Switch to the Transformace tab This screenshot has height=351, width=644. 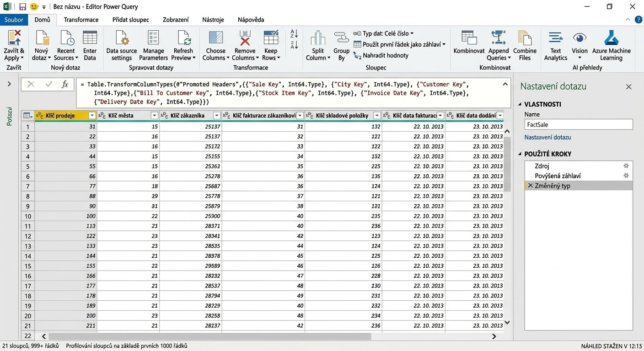click(81, 20)
